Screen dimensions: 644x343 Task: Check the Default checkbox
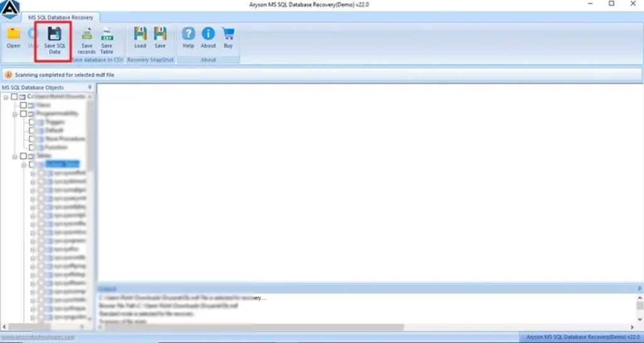(31, 131)
